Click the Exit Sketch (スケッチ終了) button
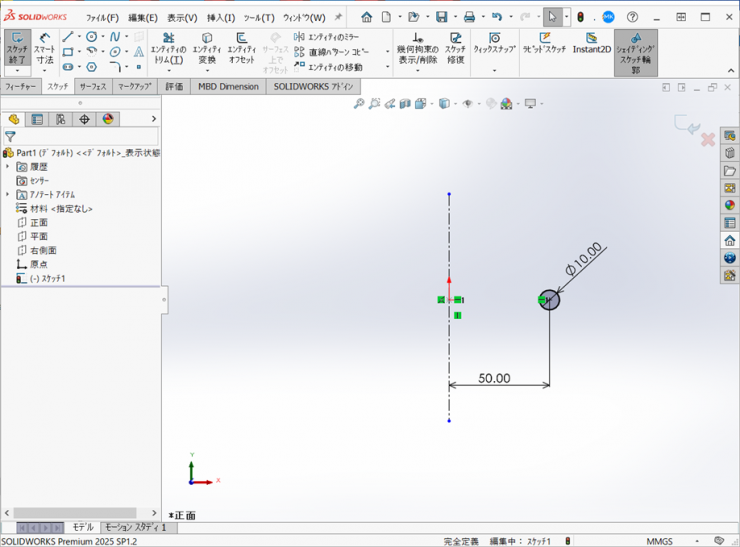 (17, 47)
